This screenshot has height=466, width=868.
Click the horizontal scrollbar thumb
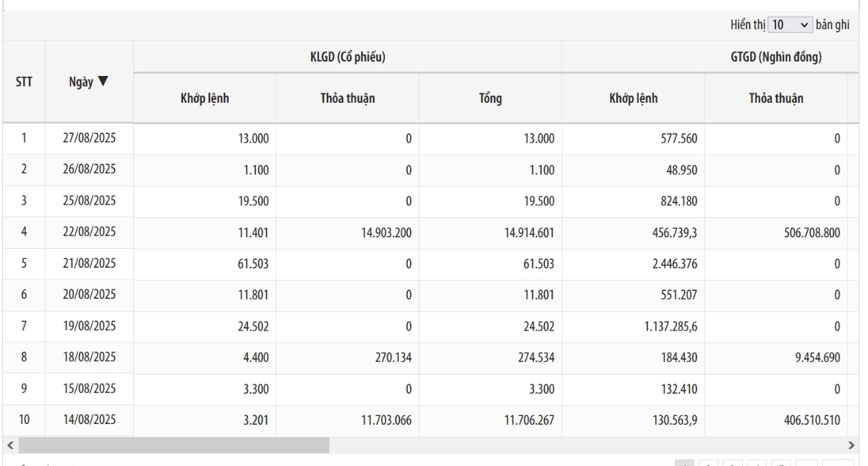pyautogui.click(x=172, y=443)
